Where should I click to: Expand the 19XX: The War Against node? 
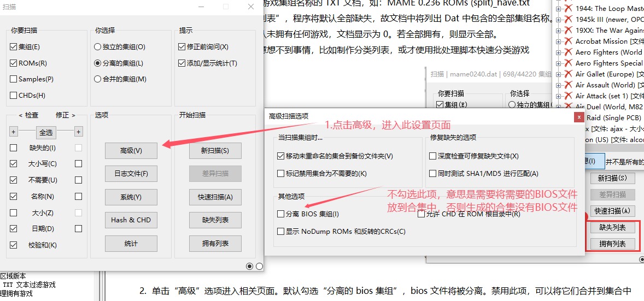[558, 31]
